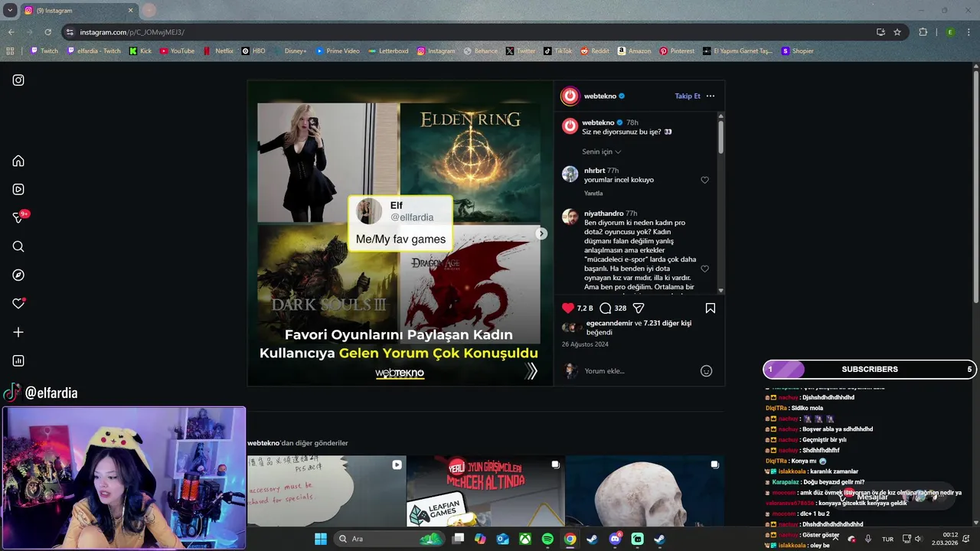The width and height of the screenshot is (980, 551).
Task: Open Explore compass icon in sidebar
Action: tap(18, 275)
